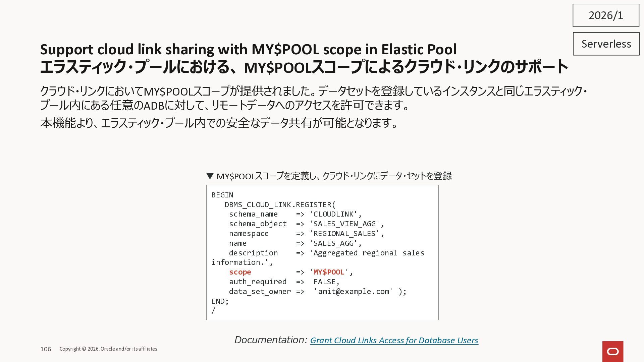Click the 'REGIONAL_SALES' namespace value
Viewport: 644px width, 362px height.
344,234
